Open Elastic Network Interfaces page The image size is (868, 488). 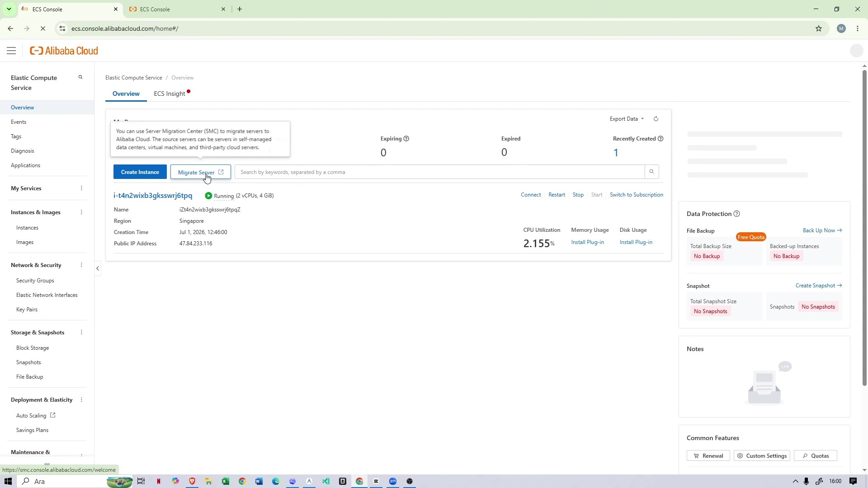click(x=47, y=295)
